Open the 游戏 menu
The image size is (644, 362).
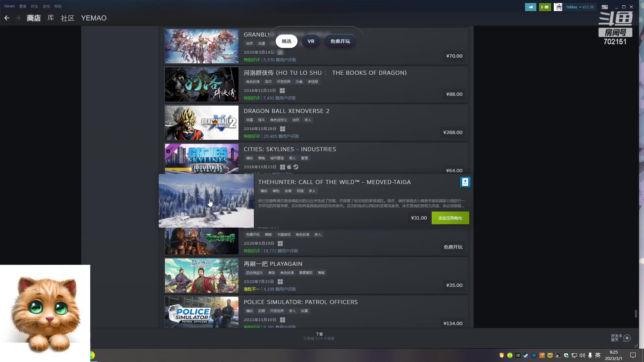pos(46,6)
